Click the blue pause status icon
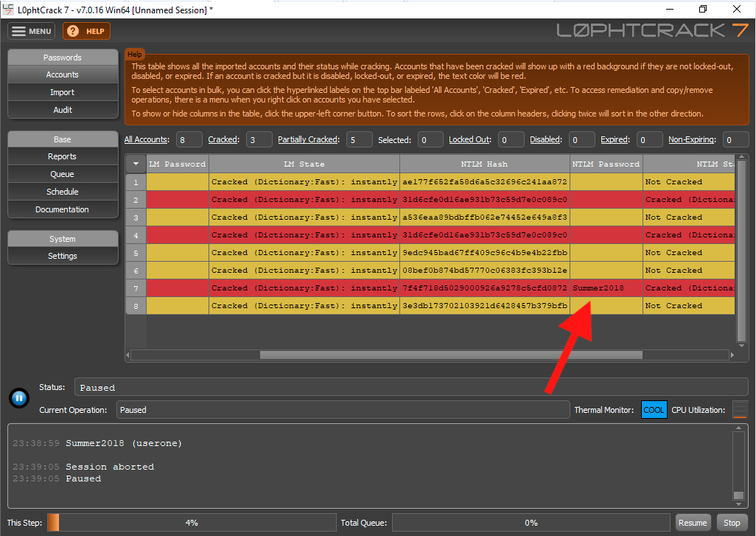The image size is (756, 536). [x=19, y=398]
